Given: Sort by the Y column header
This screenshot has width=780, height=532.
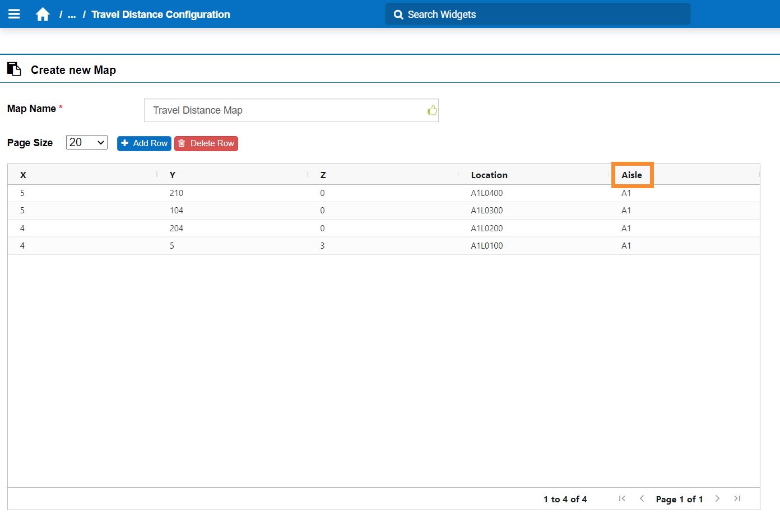Looking at the screenshot, I should click(x=173, y=175).
